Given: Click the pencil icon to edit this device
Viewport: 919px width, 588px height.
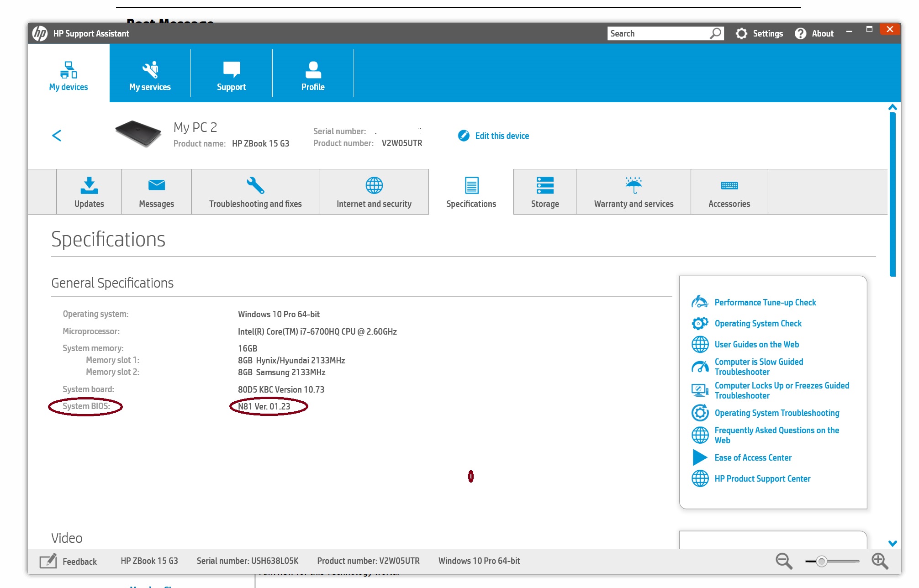Looking at the screenshot, I should [x=464, y=136].
